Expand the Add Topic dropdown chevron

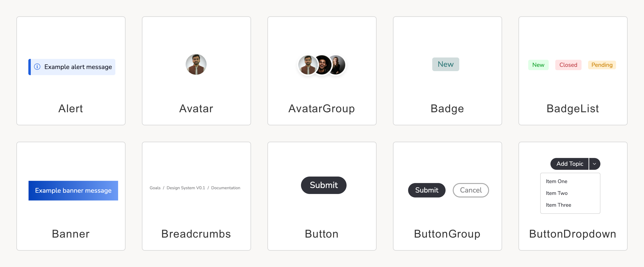[x=594, y=164]
